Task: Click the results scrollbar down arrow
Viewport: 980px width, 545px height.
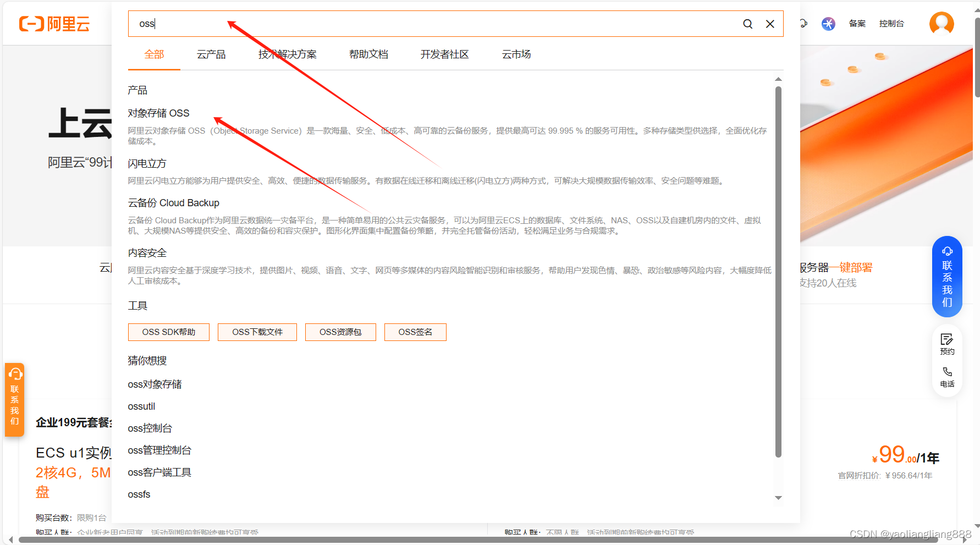Action: click(x=778, y=498)
